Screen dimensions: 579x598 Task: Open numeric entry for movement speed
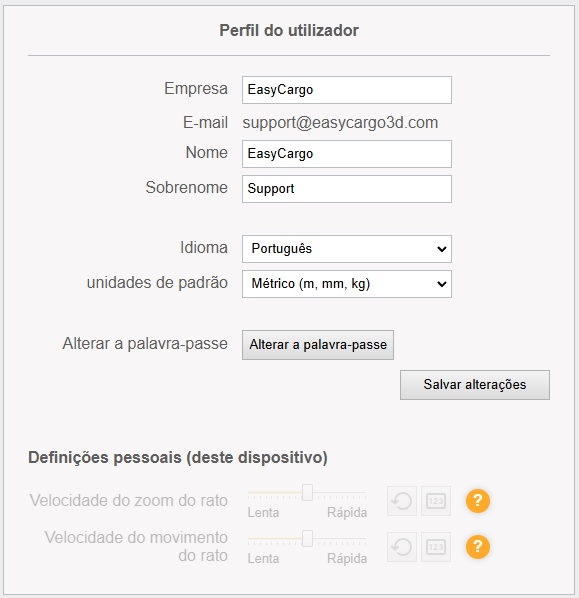pos(436,547)
